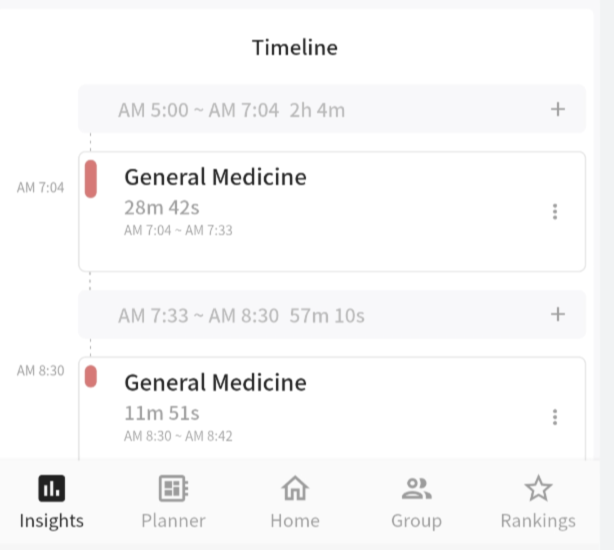This screenshot has height=550, width=614.
Task: Tap the Planner icon
Action: point(173,488)
